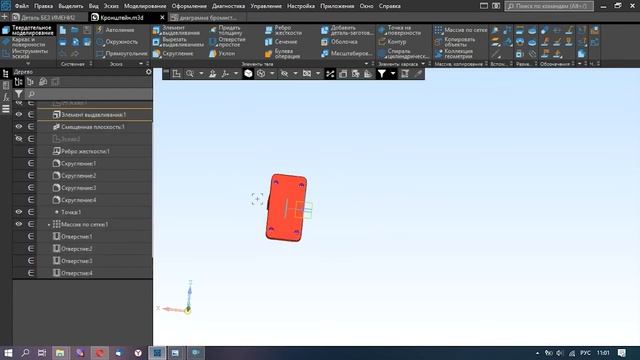Viewport: 640px width, 360px height.
Task: Select the Окружность circle tool
Action: pyautogui.click(x=117, y=42)
